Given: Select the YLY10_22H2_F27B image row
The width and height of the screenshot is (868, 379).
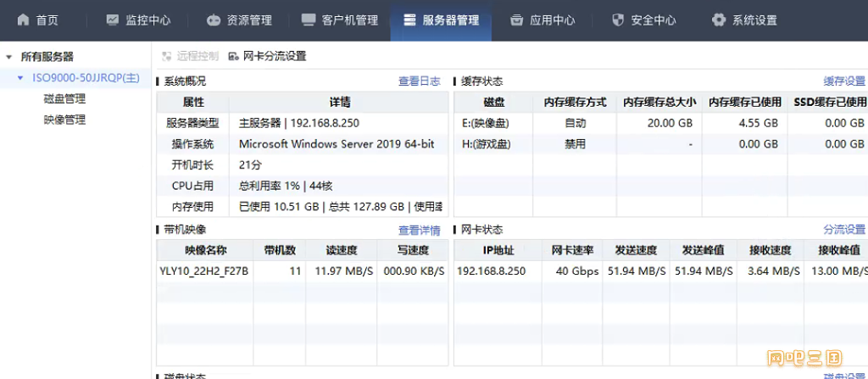Looking at the screenshot, I should [204, 271].
